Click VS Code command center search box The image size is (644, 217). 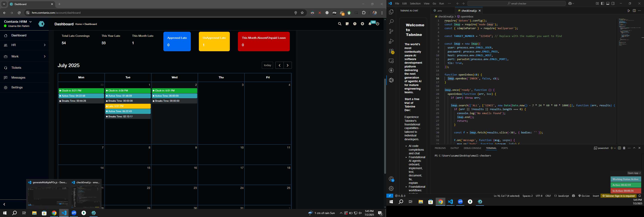(x=516, y=3)
